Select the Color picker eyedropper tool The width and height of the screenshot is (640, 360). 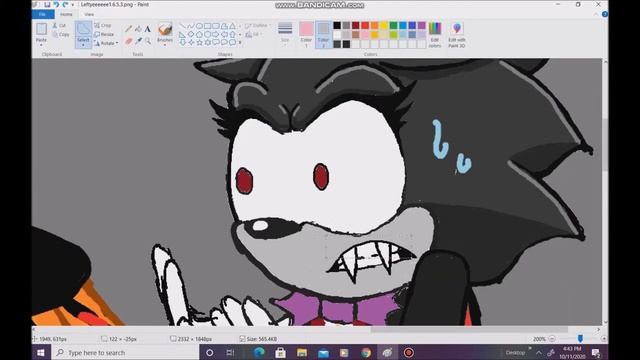pyautogui.click(x=138, y=41)
